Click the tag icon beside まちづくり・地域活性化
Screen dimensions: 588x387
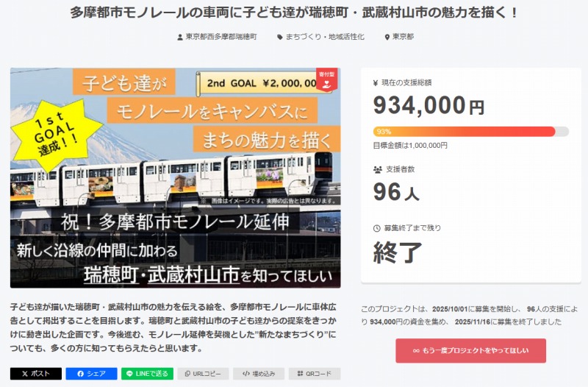tap(279, 37)
